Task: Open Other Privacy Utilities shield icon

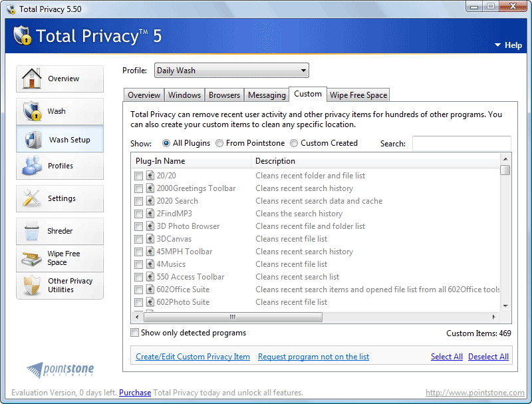Action: coord(31,285)
